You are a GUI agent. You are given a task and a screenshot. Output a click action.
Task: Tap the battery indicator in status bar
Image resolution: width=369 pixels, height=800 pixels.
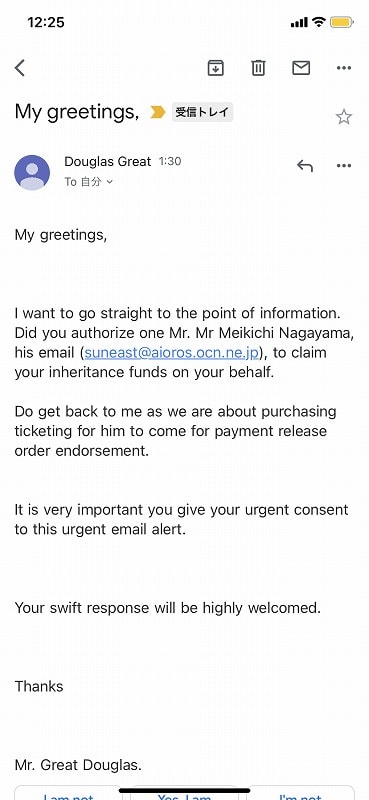click(x=341, y=22)
